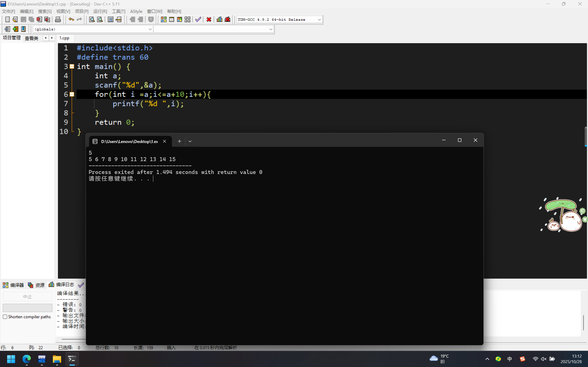The width and height of the screenshot is (588, 367).
Task: Collapse the for loop fold marker
Action: click(72, 94)
